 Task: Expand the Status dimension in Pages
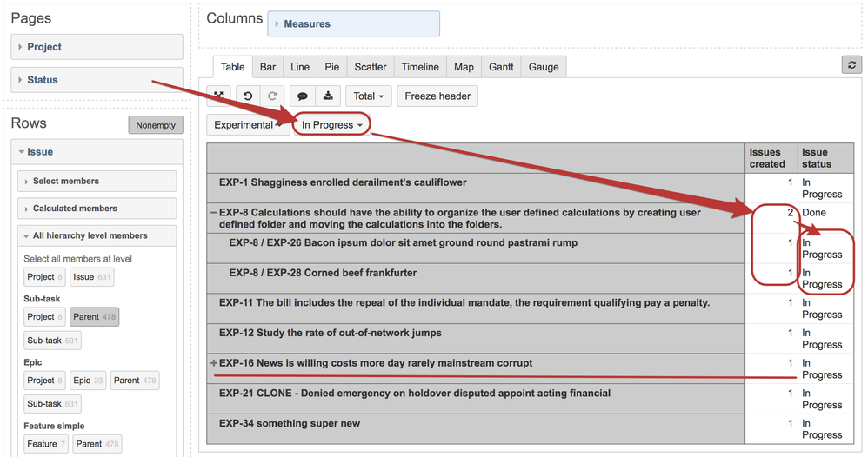pyautogui.click(x=97, y=80)
